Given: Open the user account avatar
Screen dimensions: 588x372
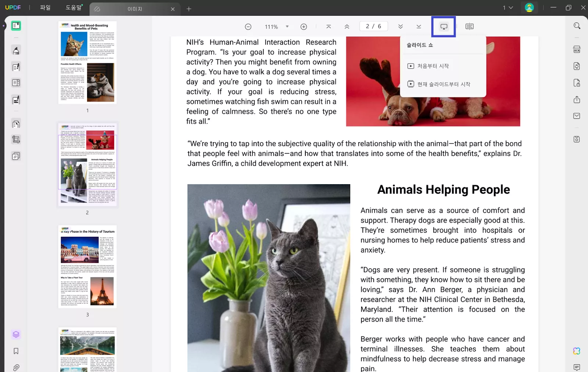Looking at the screenshot, I should (529, 8).
